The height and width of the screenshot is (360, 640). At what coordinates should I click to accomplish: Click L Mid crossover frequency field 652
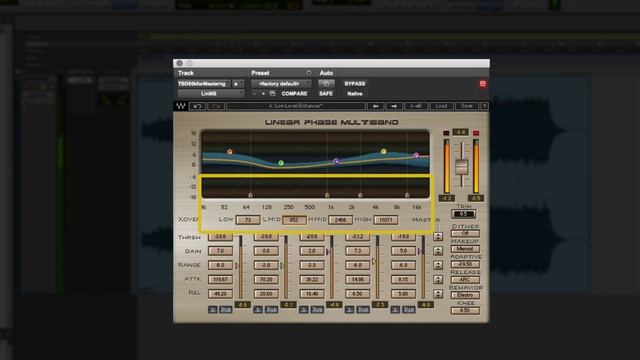(x=294, y=220)
